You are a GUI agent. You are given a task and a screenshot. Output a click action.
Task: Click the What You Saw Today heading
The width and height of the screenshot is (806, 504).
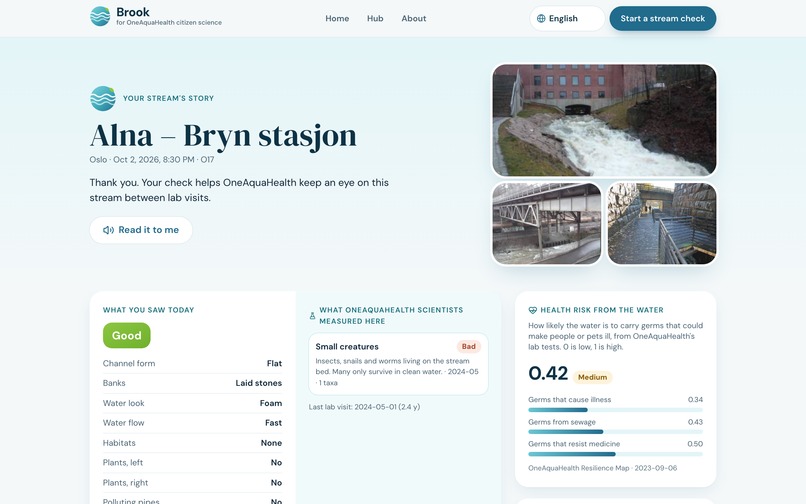coord(149,310)
